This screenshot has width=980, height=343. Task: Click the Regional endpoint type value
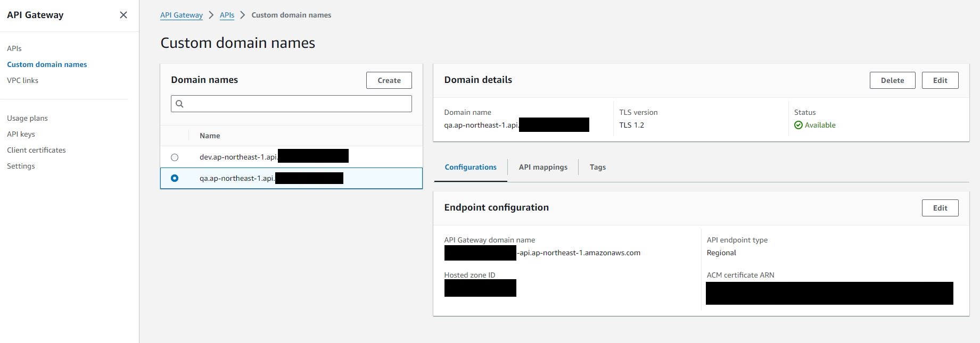[721, 253]
